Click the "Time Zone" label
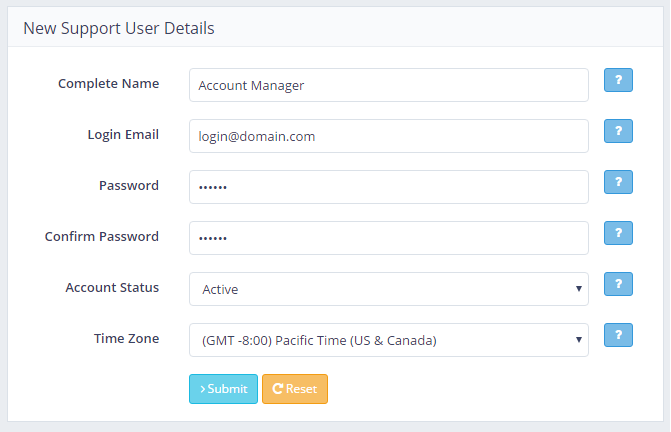The height and width of the screenshot is (432, 671). (x=126, y=339)
